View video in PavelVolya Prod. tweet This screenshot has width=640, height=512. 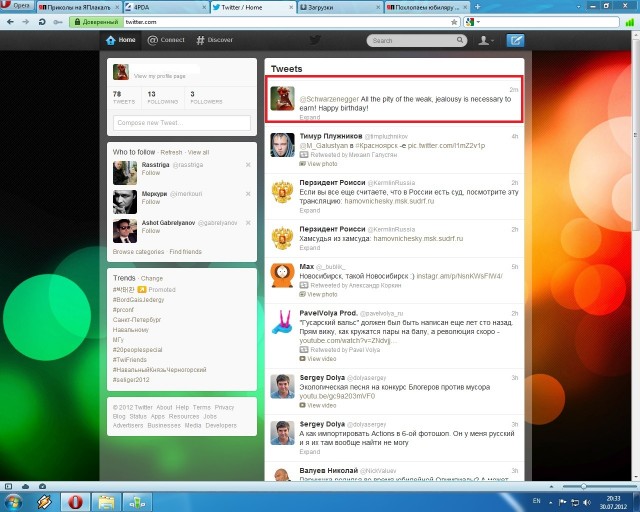point(318,359)
